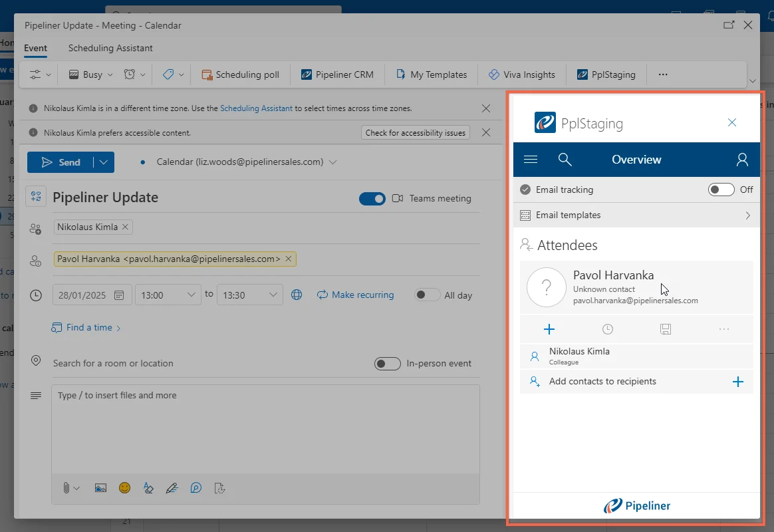
Task: Open the attachment dropdown arrow
Action: point(76,488)
